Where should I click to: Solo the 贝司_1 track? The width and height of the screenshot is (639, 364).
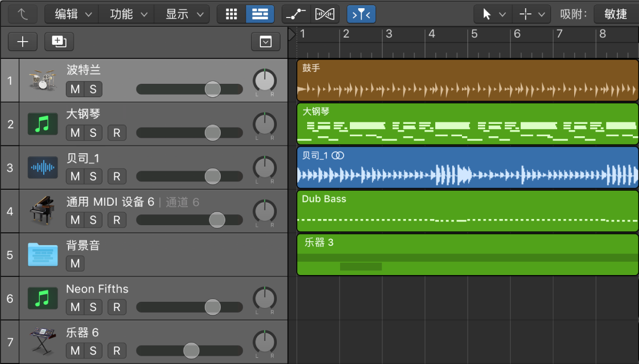tap(93, 176)
